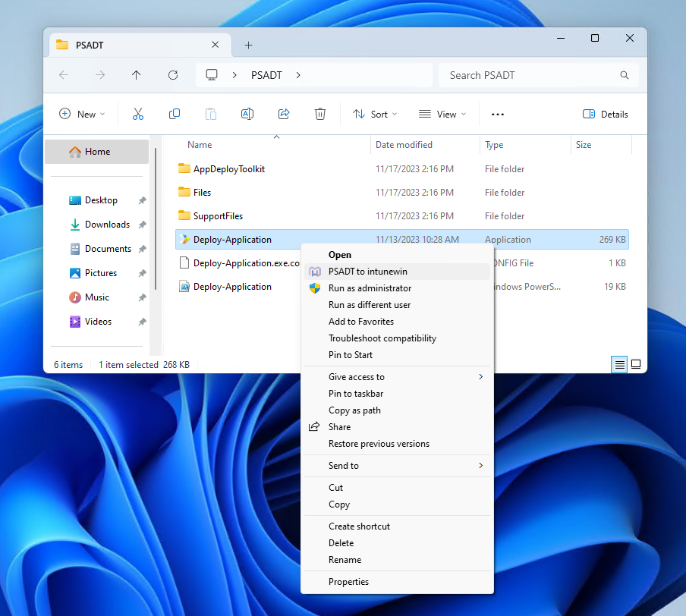Choose Open from context menu

click(x=397, y=255)
